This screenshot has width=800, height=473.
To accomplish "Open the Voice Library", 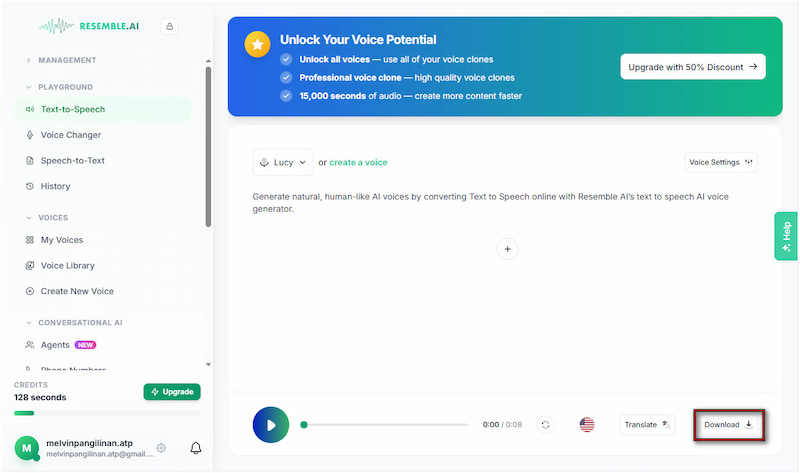I will coord(67,266).
